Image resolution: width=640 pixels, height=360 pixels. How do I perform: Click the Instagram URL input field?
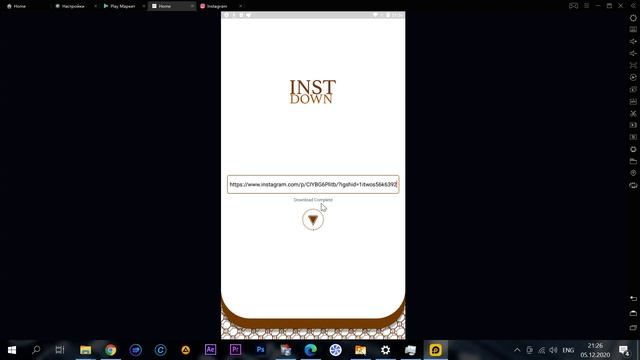(313, 184)
